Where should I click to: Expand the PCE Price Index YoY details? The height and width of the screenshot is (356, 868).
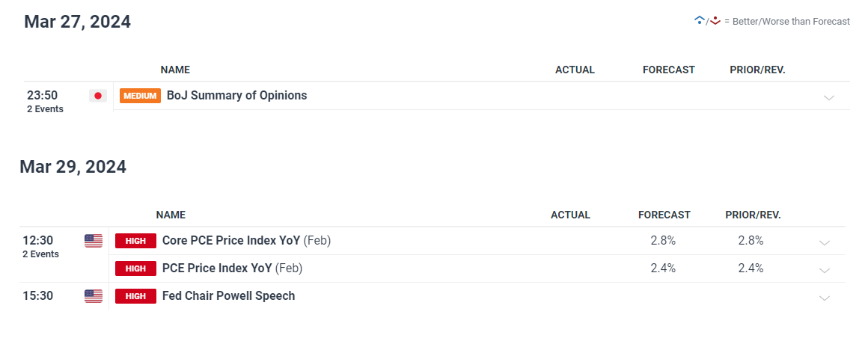coord(824,270)
